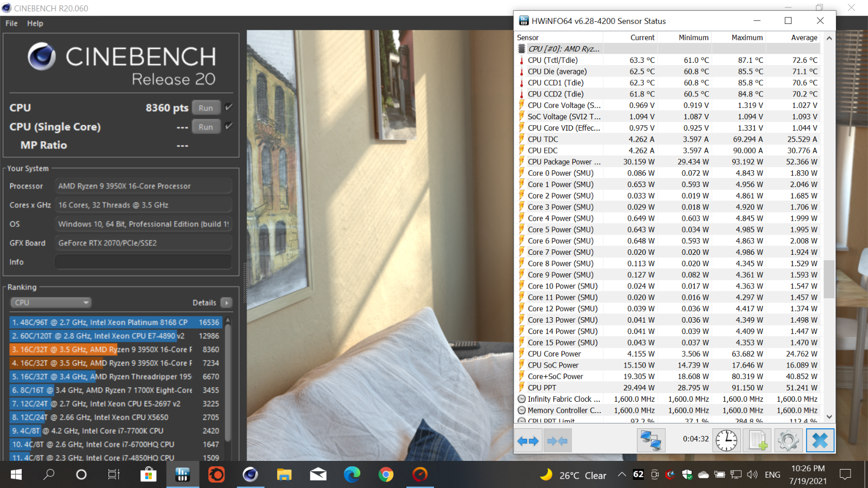Image resolution: width=868 pixels, height=488 pixels.
Task: Open OneDrive cloud tray icon
Action: click(703, 475)
